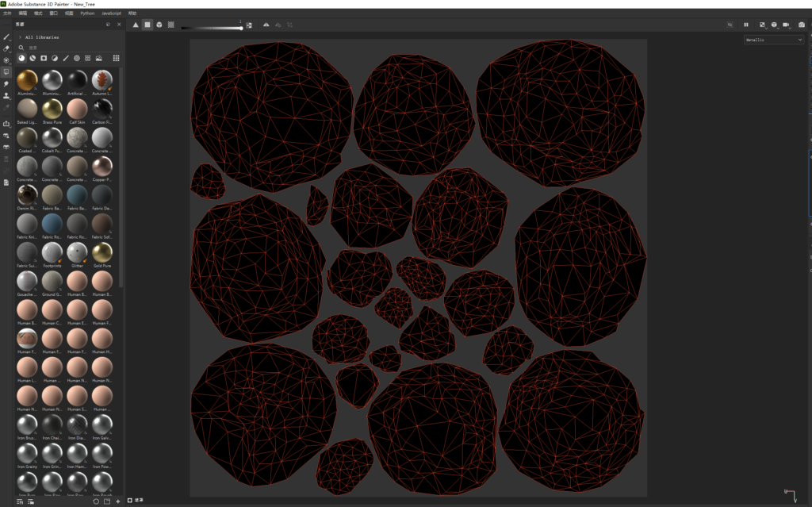The height and width of the screenshot is (507, 812).
Task: Select the Projection tool with cube icon
Action: click(6, 60)
